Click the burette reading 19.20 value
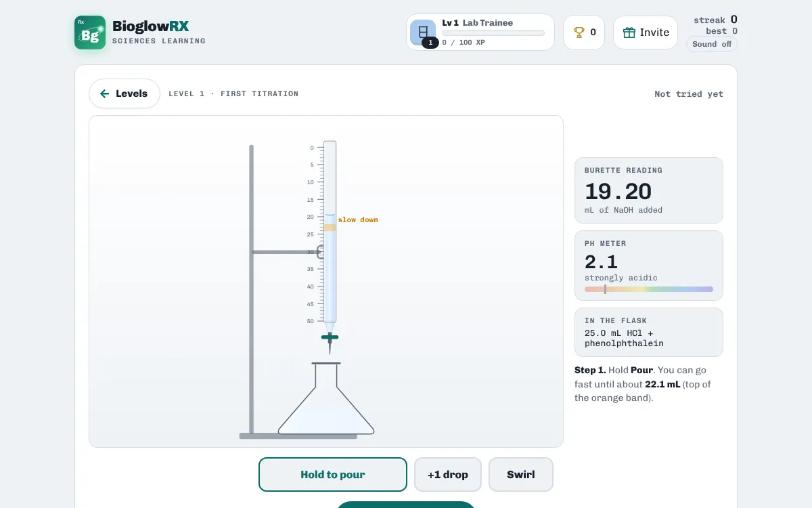Viewport: 812px width, 508px height. tap(618, 191)
